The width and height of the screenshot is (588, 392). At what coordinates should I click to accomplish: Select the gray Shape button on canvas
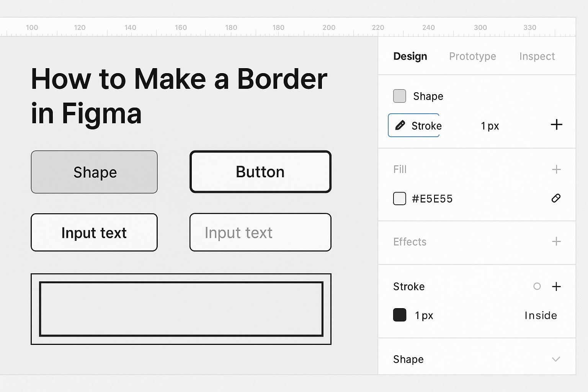pyautogui.click(x=94, y=172)
